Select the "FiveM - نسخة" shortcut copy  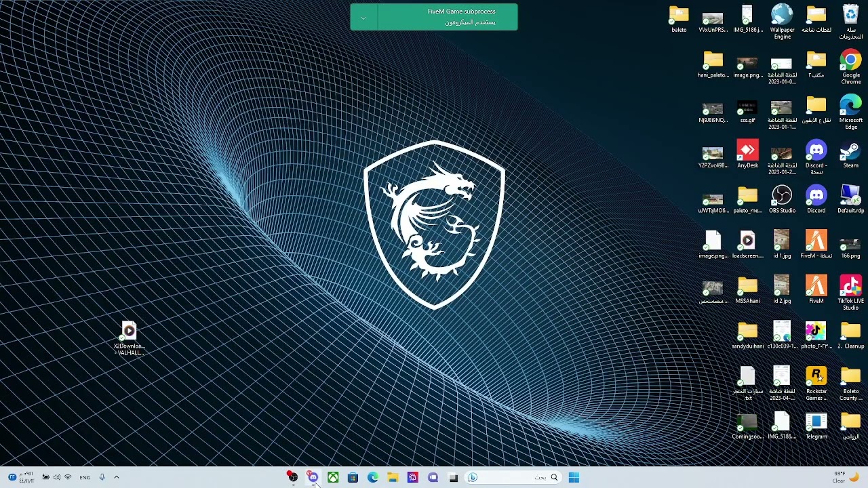point(816,245)
